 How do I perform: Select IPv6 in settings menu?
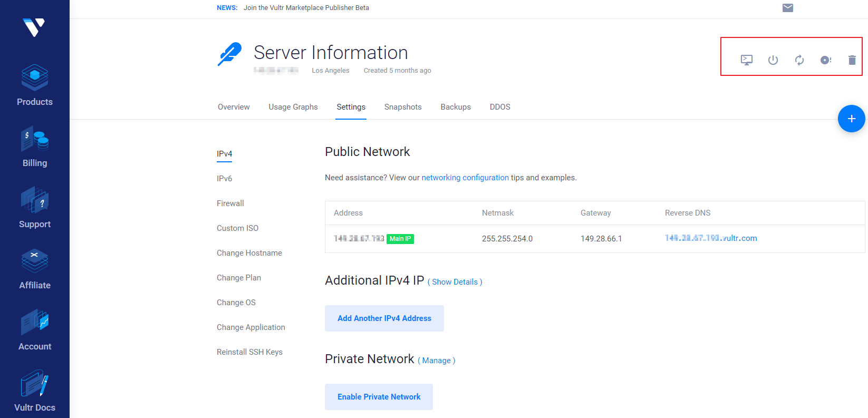225,179
